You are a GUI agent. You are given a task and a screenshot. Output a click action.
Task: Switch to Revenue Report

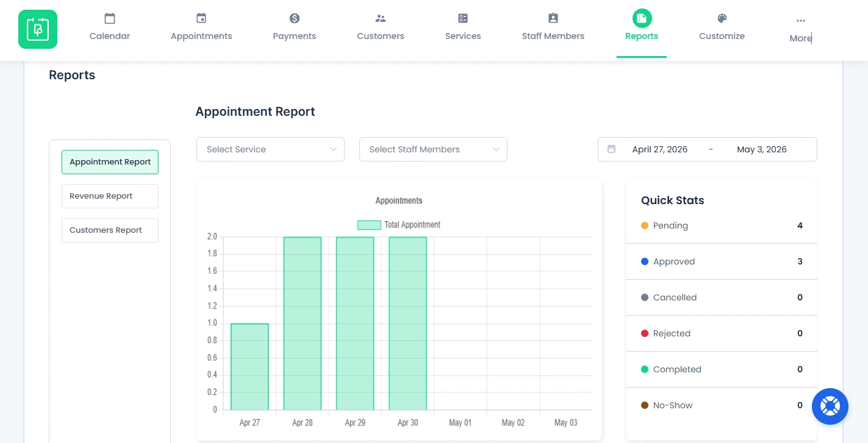[x=110, y=196]
